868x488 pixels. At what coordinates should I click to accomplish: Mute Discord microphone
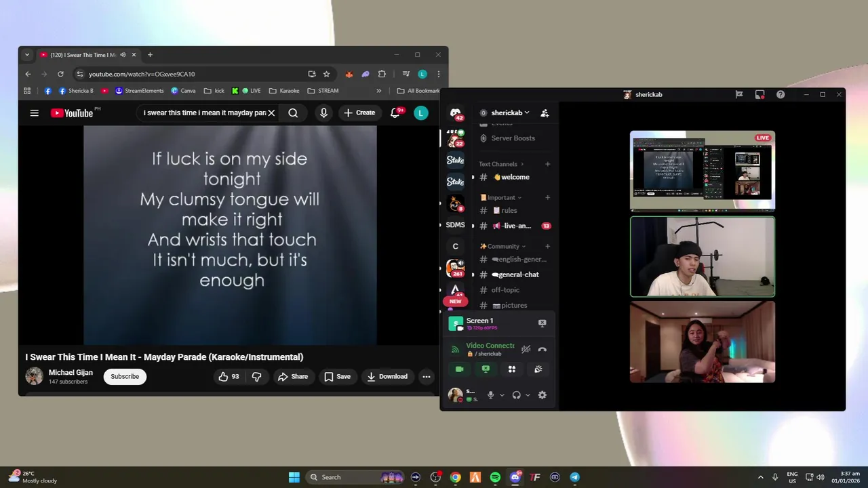pos(490,395)
